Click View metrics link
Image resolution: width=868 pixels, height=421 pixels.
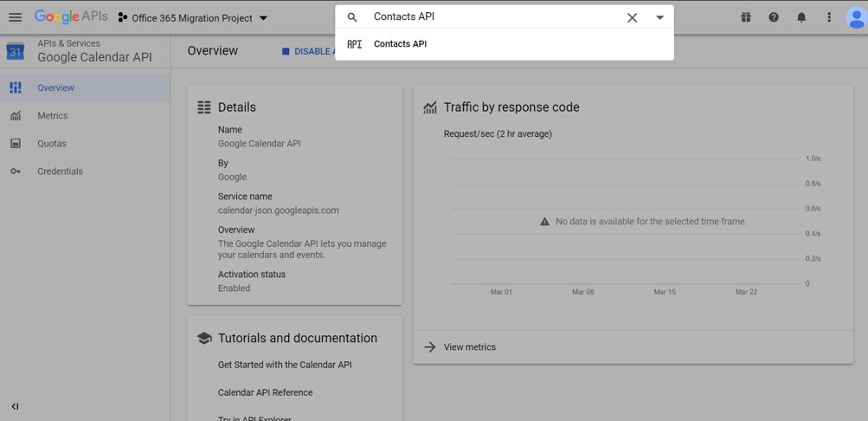click(x=469, y=347)
